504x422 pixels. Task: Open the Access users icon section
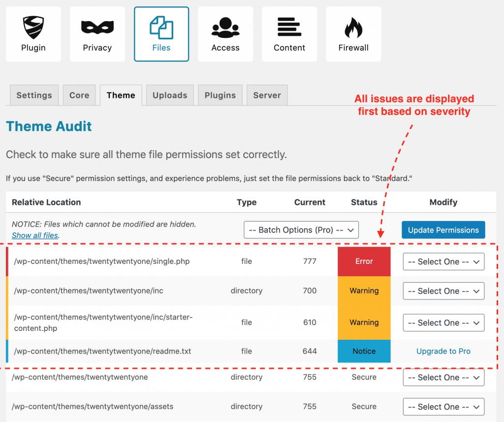click(x=225, y=34)
